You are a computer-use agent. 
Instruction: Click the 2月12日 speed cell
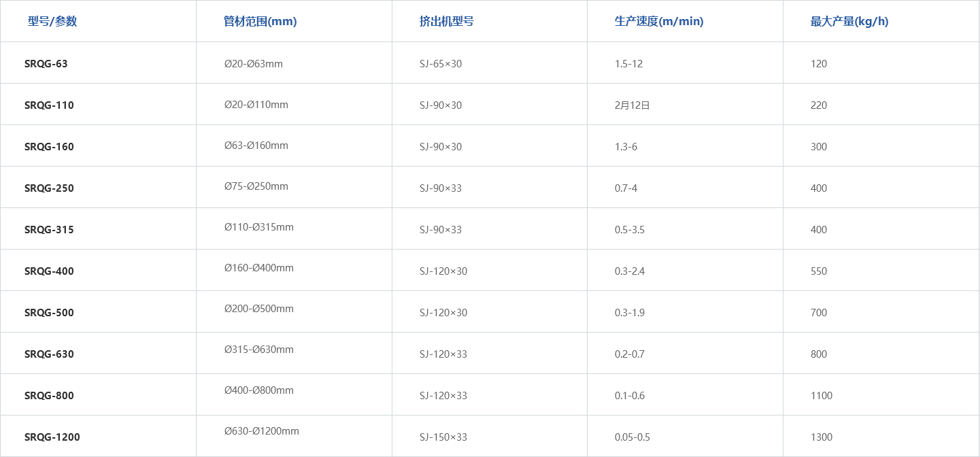point(632,105)
